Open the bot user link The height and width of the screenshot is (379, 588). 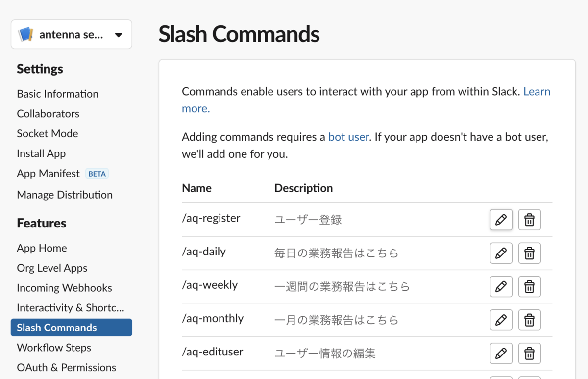click(x=348, y=137)
